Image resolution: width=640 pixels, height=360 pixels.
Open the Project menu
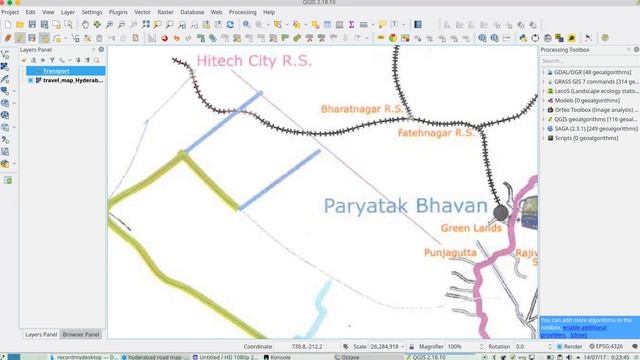(x=10, y=12)
